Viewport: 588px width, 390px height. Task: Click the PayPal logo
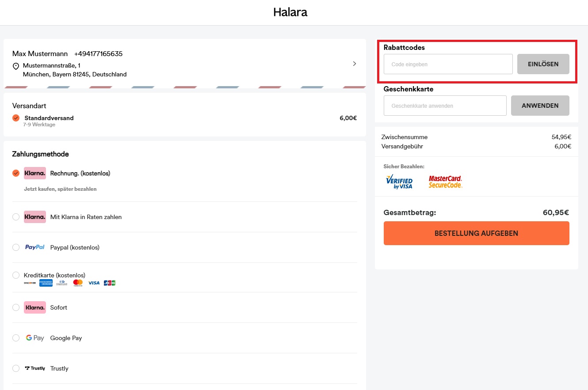[x=35, y=247]
